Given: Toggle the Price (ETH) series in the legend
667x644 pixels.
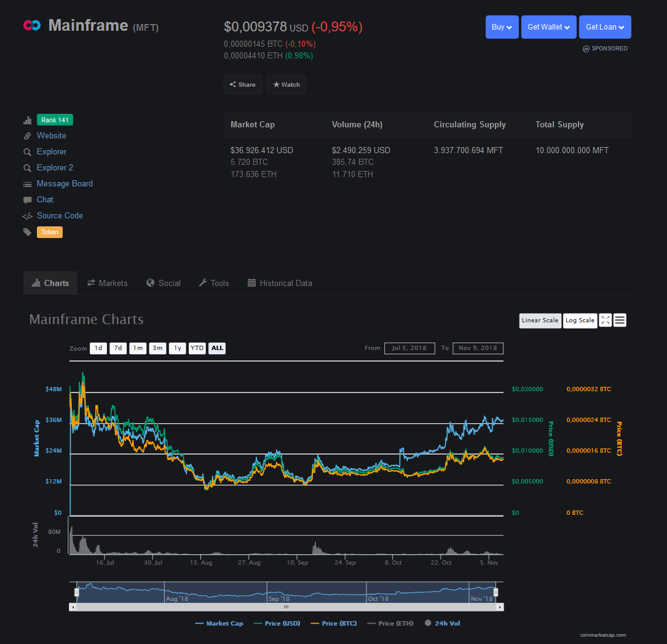Looking at the screenshot, I should (x=390, y=623).
